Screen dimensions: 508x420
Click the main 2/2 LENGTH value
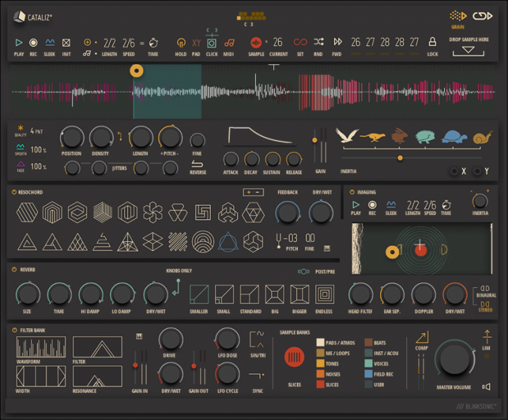pyautogui.click(x=109, y=43)
